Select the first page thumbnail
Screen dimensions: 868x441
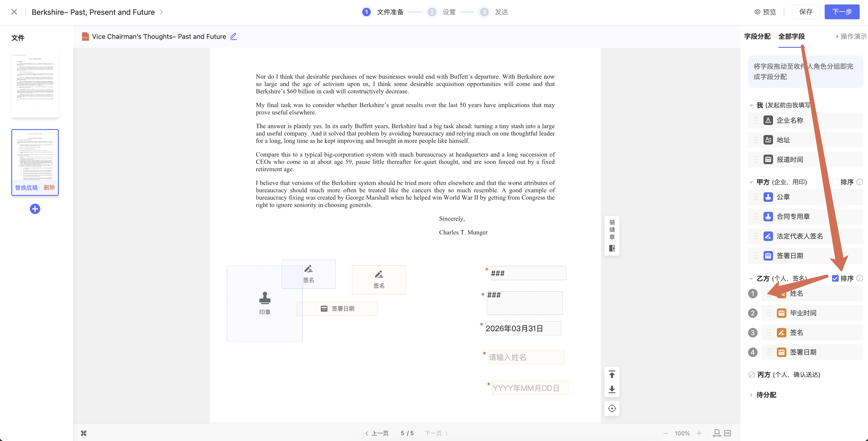click(x=35, y=84)
